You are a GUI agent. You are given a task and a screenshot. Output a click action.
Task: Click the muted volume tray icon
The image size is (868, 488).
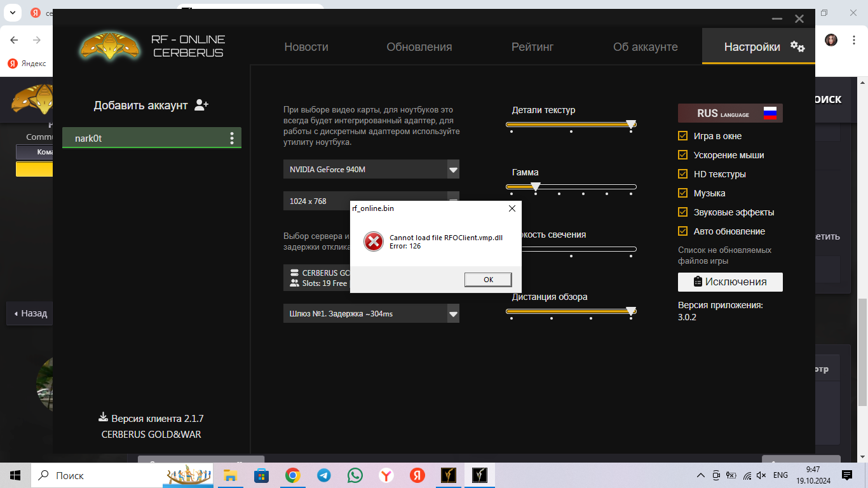point(761,475)
